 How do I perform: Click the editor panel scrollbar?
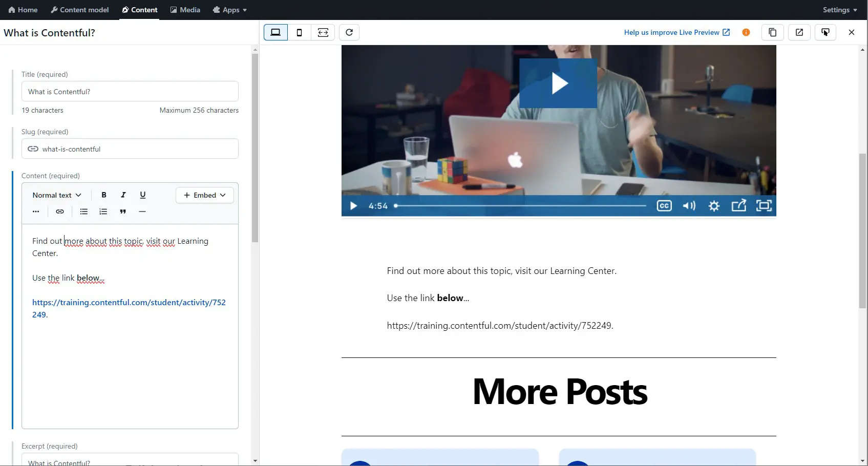click(255, 148)
